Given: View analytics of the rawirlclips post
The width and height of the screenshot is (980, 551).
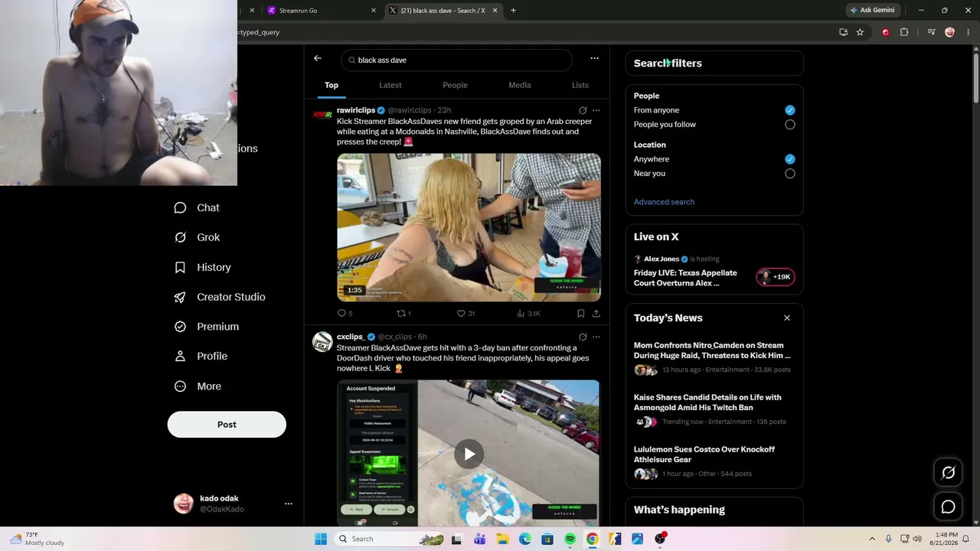Looking at the screenshot, I should [x=528, y=313].
